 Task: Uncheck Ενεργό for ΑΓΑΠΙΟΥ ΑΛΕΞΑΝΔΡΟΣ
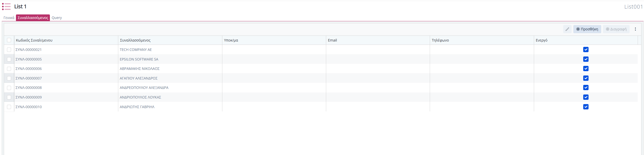pos(586,78)
